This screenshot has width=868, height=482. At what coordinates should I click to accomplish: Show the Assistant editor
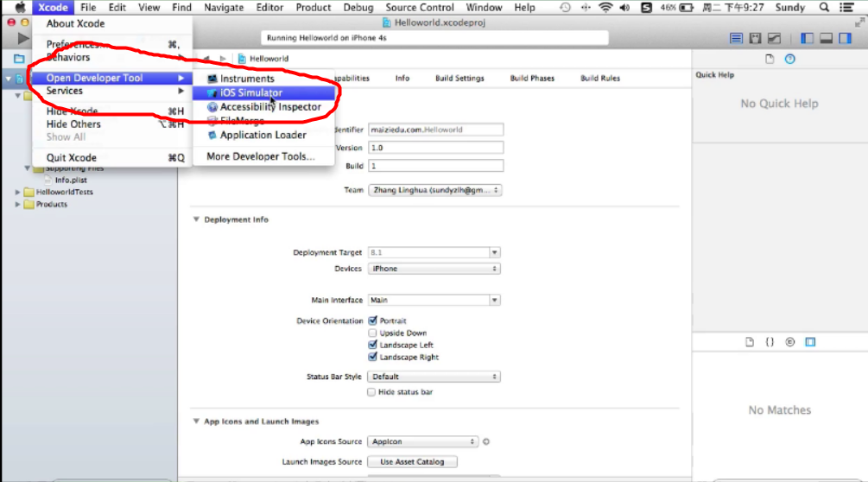point(755,38)
